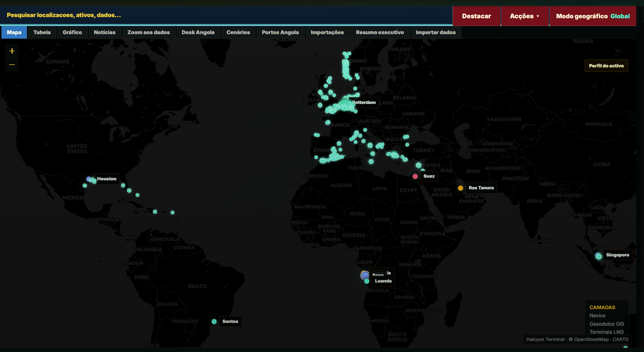Switch to Desk Angola tab
644x352 pixels.
[x=198, y=32]
